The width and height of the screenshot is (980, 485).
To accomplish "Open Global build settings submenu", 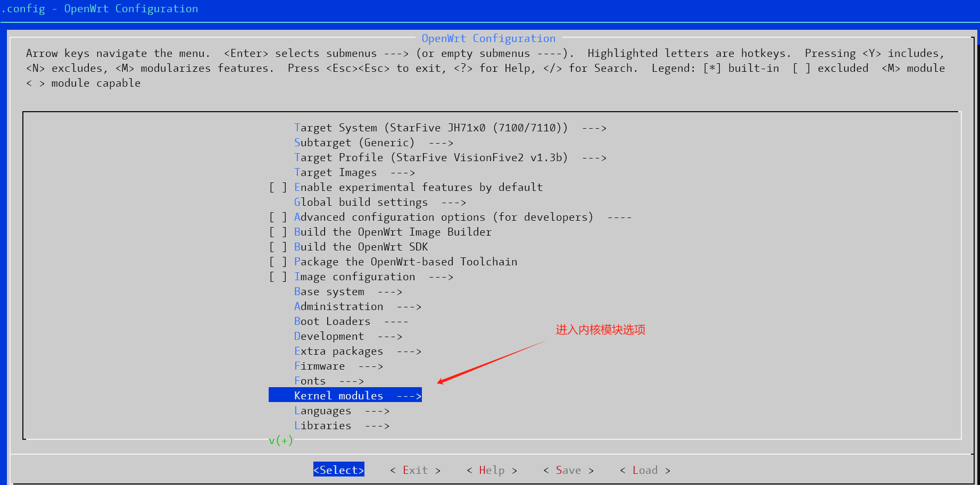I will click(380, 202).
